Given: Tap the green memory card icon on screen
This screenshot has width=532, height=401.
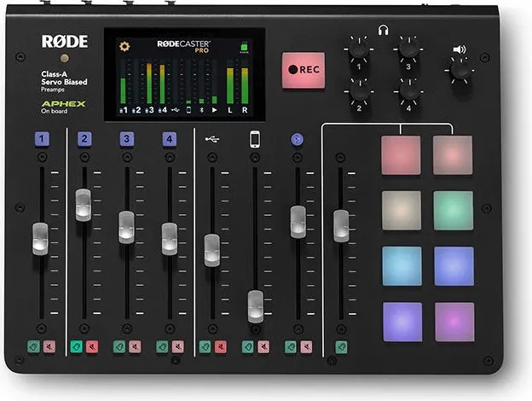Looking at the screenshot, I should click(245, 47).
